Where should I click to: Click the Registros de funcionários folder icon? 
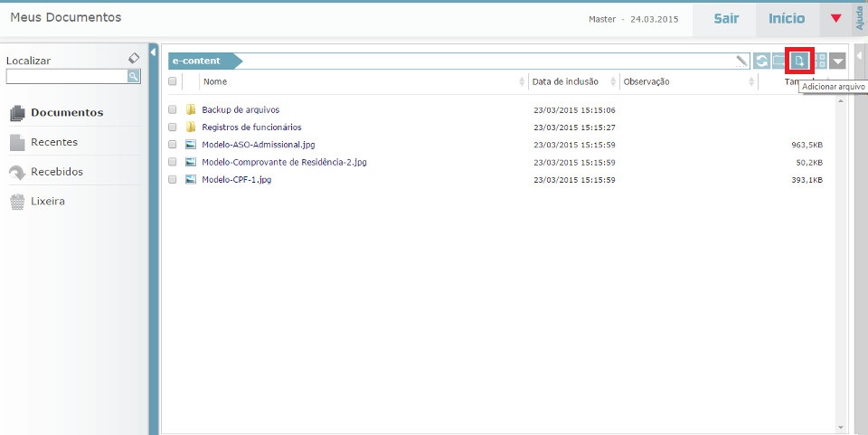(x=191, y=127)
